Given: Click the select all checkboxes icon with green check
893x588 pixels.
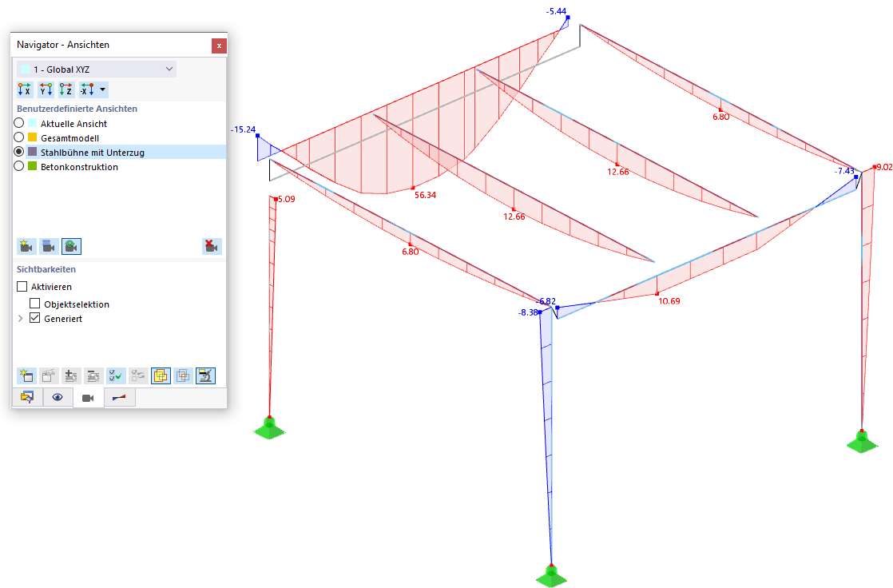Looking at the screenshot, I should click(x=116, y=375).
